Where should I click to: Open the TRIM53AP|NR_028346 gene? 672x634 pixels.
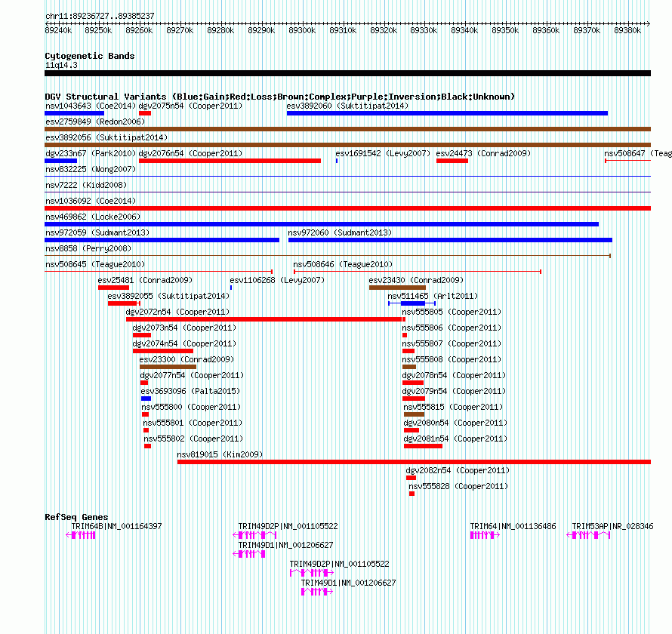coord(588,535)
